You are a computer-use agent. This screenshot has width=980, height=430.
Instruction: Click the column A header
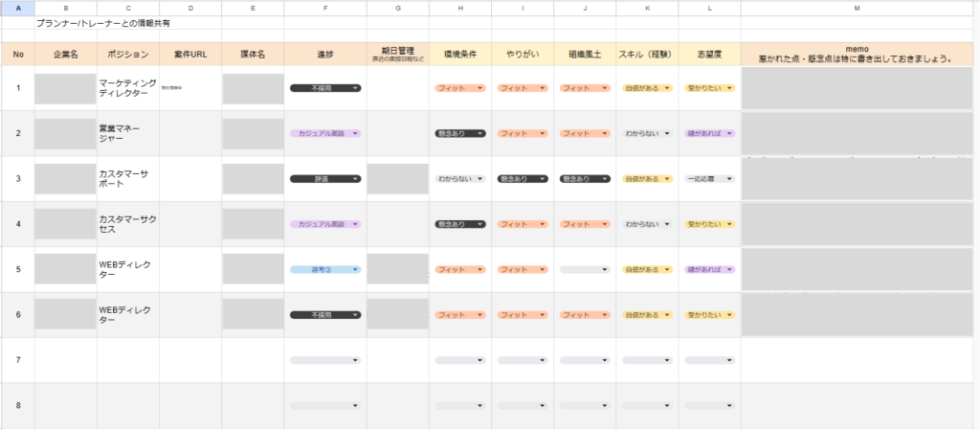click(x=17, y=8)
